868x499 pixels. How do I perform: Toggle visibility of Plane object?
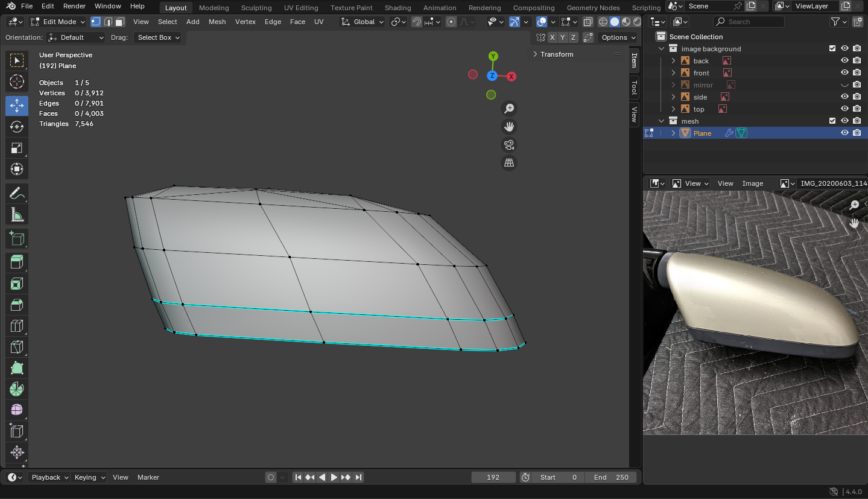coord(844,133)
